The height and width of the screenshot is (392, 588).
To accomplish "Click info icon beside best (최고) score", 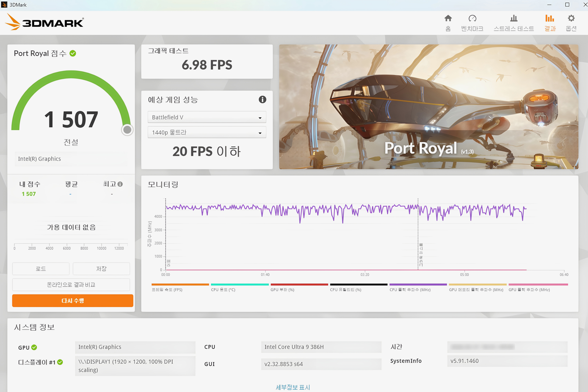I will (120, 184).
